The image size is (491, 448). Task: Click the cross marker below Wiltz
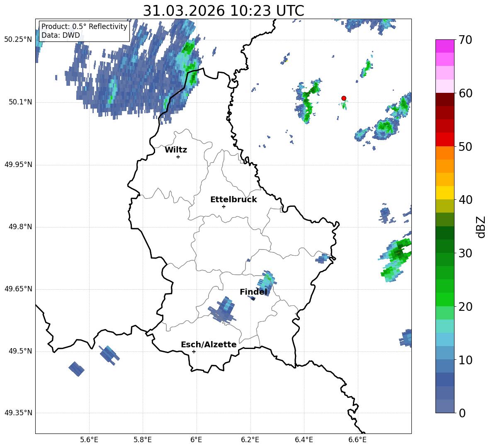click(178, 157)
